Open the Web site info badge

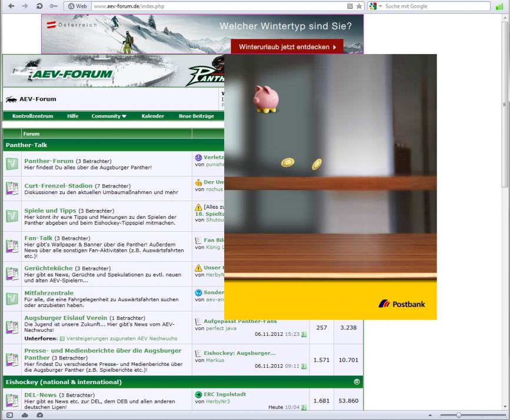tap(78, 6)
